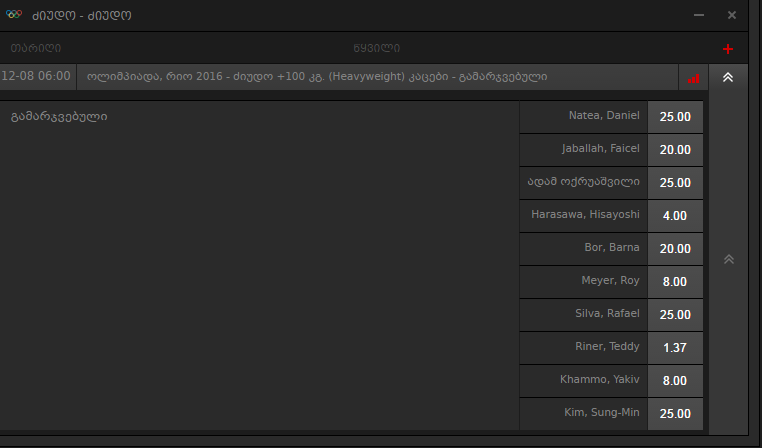Select Silva, Rafael odds 25.00
Screen dimensions: 762x448
pos(675,315)
